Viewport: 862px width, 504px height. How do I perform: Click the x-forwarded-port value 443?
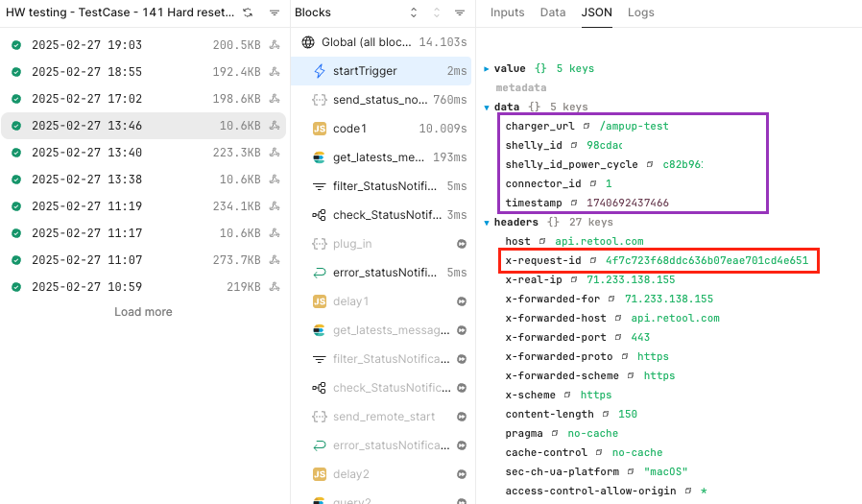click(x=640, y=338)
